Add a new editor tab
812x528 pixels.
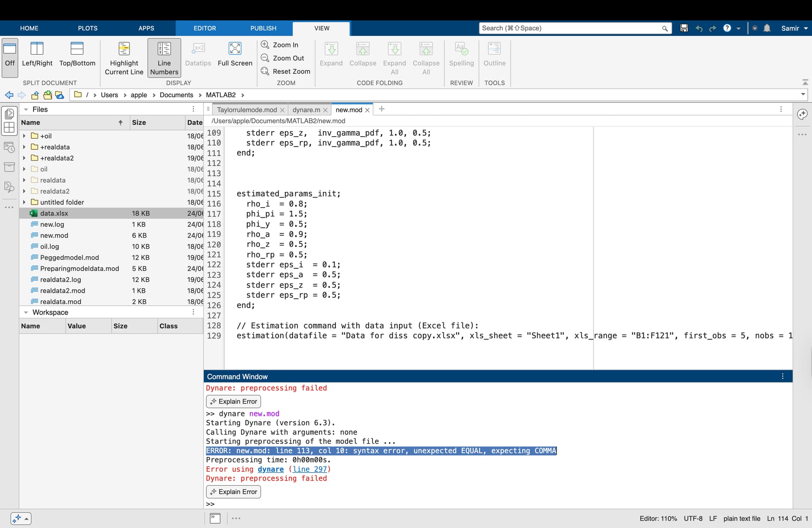coord(381,109)
